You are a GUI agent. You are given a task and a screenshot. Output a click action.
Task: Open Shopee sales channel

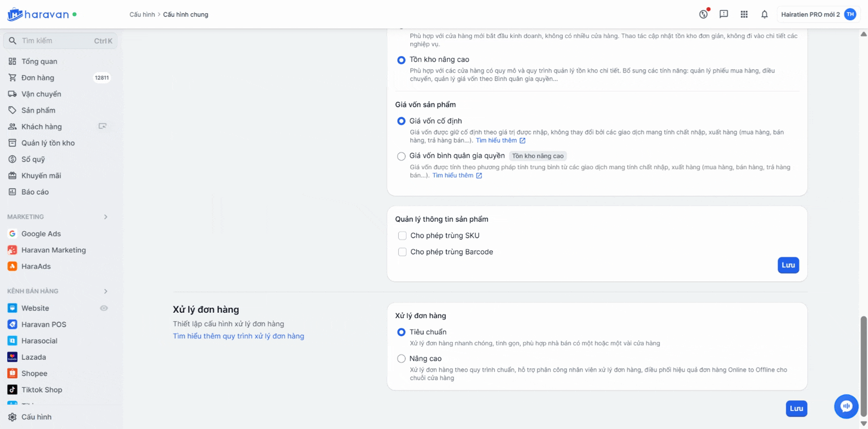34,374
